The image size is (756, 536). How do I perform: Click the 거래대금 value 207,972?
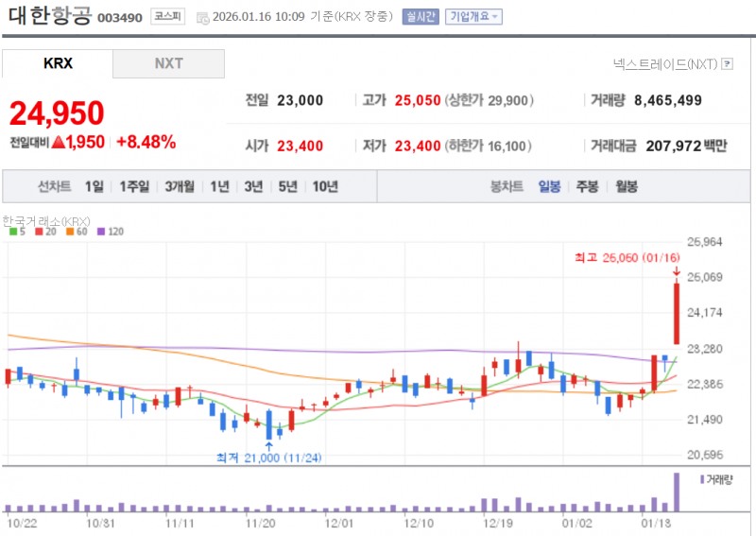tap(674, 146)
